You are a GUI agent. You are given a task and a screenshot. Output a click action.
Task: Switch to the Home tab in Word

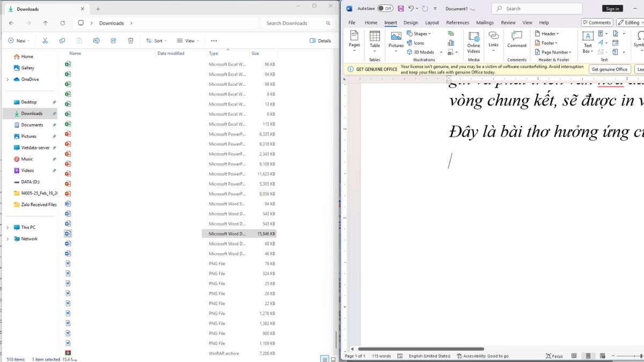point(371,23)
